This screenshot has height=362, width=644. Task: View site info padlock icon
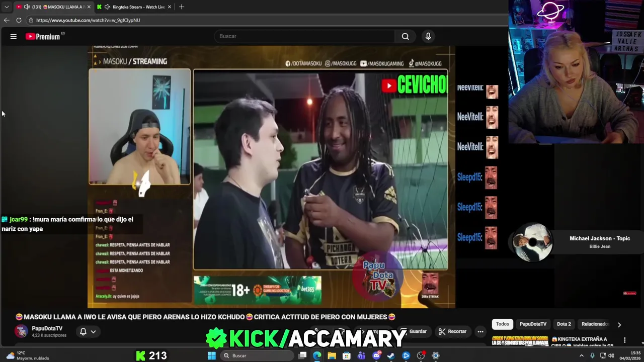coord(31,20)
